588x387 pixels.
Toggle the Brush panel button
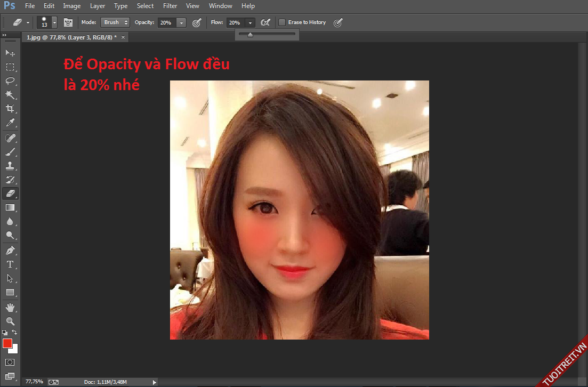pyautogui.click(x=68, y=22)
